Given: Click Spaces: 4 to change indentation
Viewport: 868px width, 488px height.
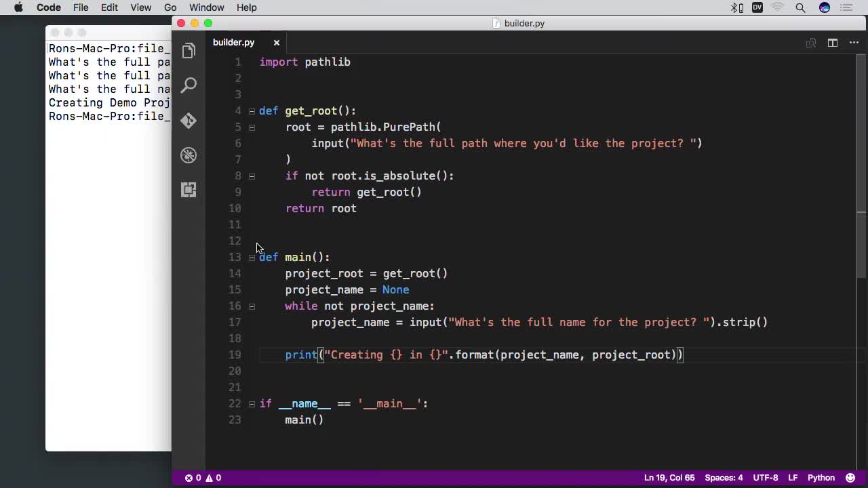Looking at the screenshot, I should pos(724,478).
